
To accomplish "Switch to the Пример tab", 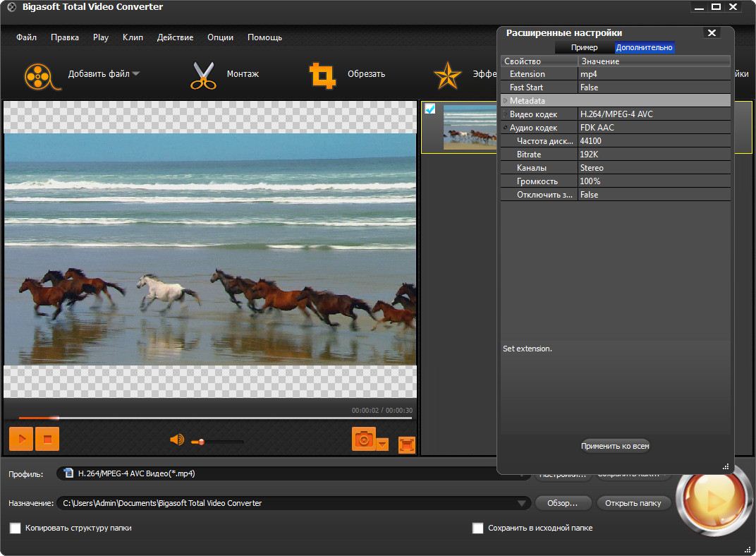I will 584,47.
